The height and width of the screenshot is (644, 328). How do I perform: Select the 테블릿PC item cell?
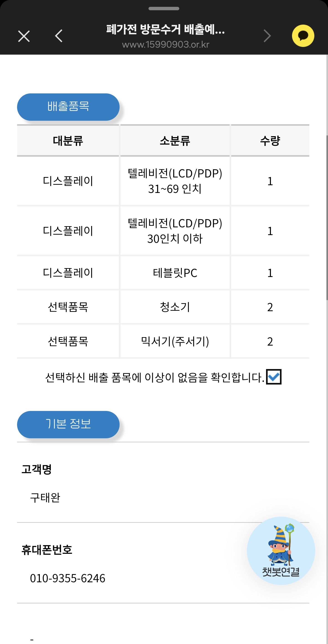point(175,273)
